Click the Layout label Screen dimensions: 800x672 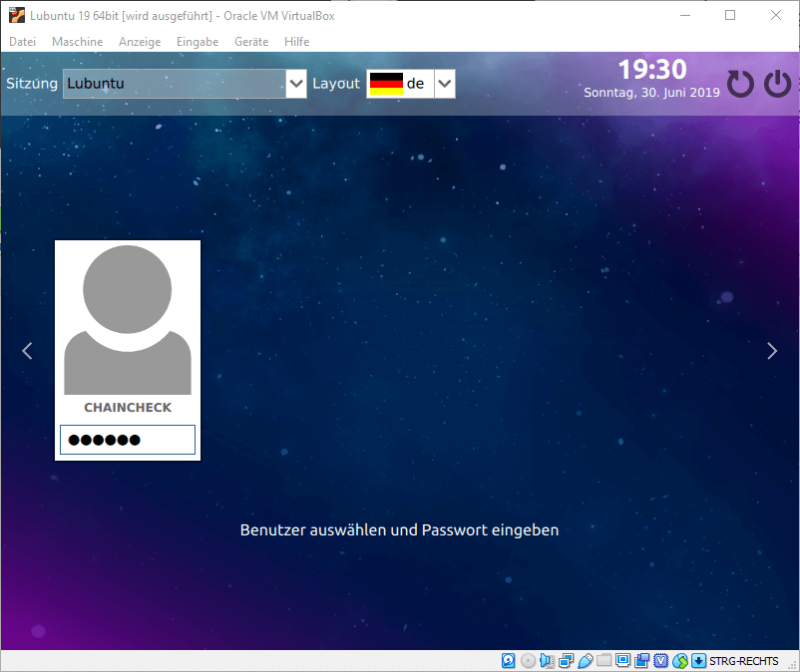336,83
